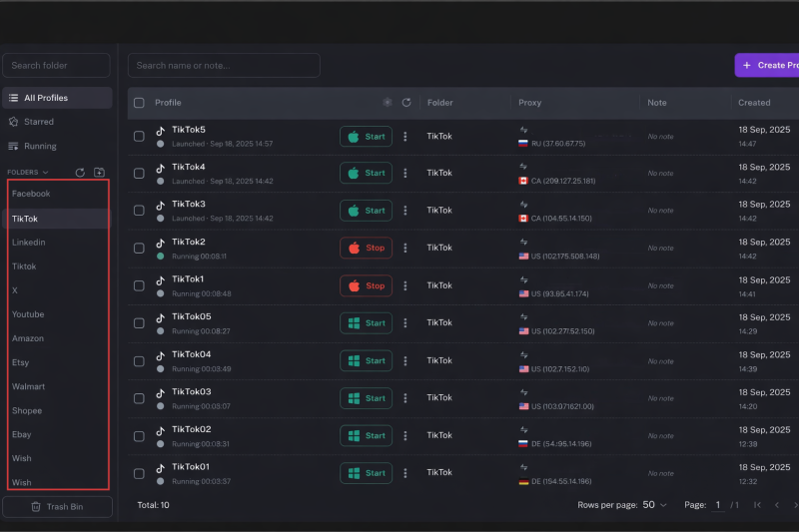Stop the running TikTok1 profile

tap(366, 285)
